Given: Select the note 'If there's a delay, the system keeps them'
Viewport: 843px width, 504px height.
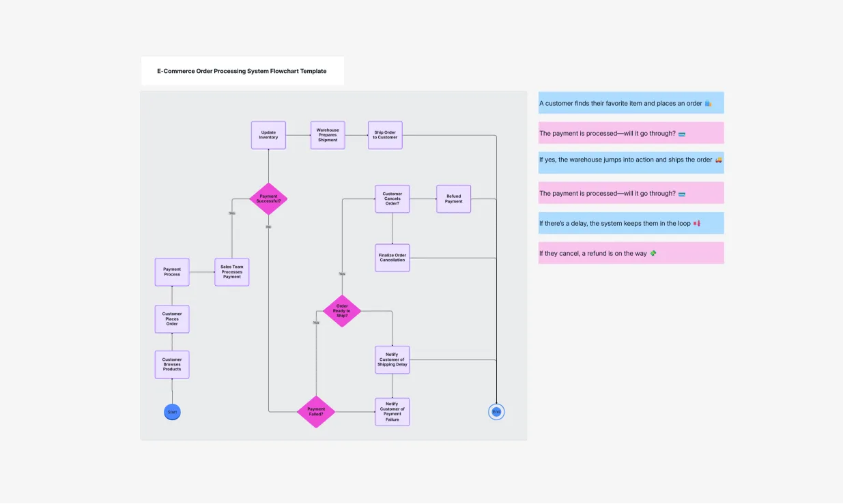Looking at the screenshot, I should [x=631, y=223].
